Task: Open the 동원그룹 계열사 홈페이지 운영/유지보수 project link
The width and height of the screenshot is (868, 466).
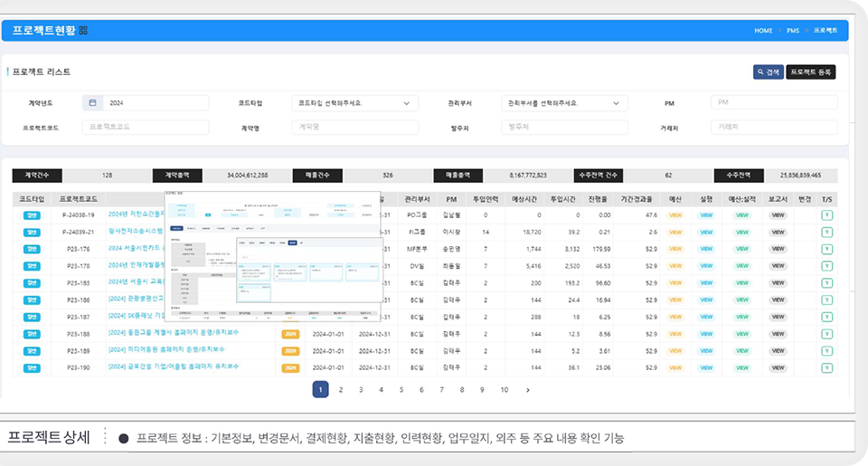Action: (x=174, y=332)
